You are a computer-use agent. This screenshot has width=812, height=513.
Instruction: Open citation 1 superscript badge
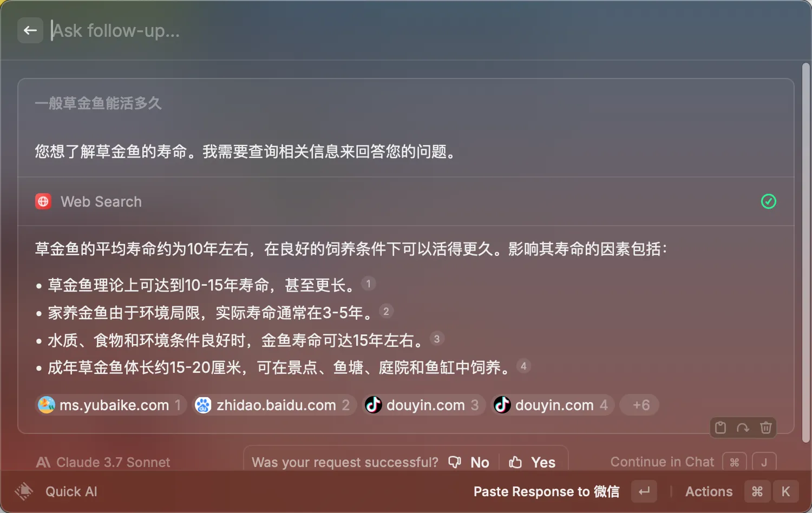click(x=368, y=284)
